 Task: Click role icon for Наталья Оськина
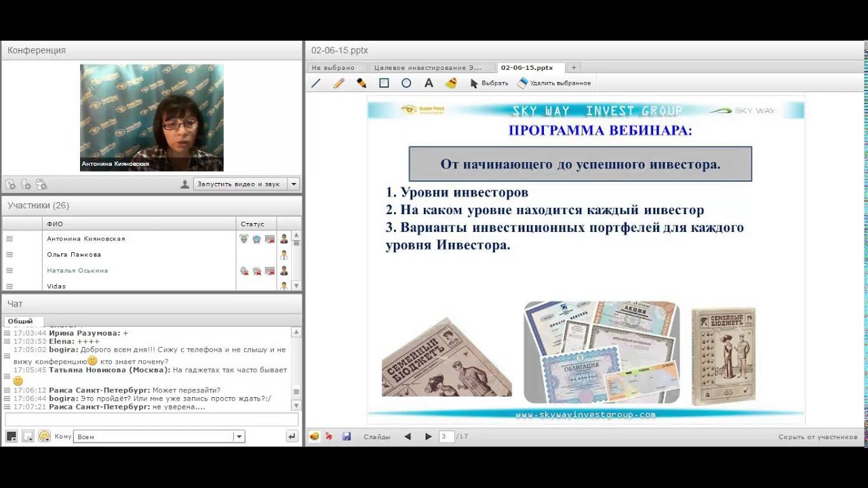284,270
